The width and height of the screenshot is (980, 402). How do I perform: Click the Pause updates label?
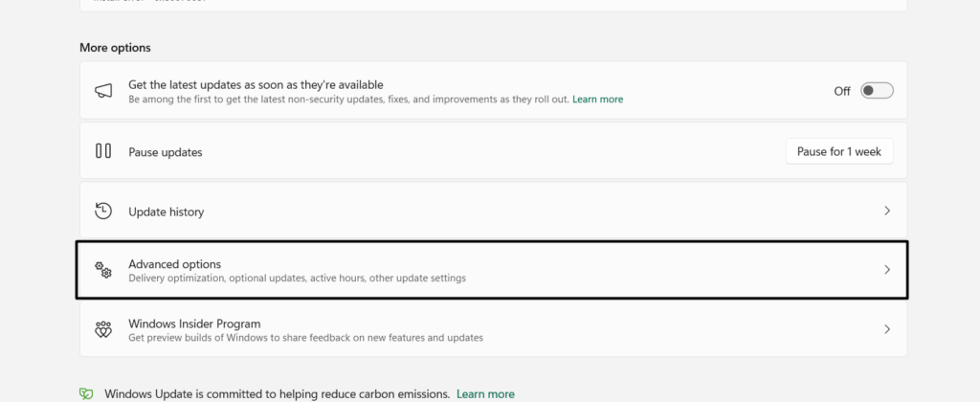pos(166,152)
